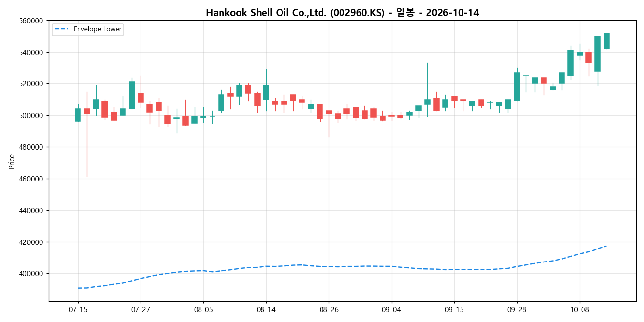
Task: Click the 10-08 date label
Action: [x=580, y=309]
